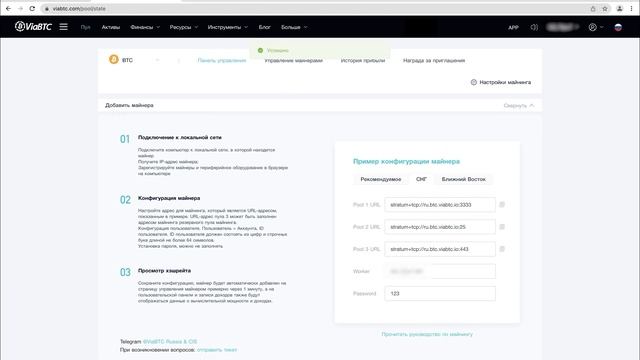Click the Worker field

(x=440, y=271)
